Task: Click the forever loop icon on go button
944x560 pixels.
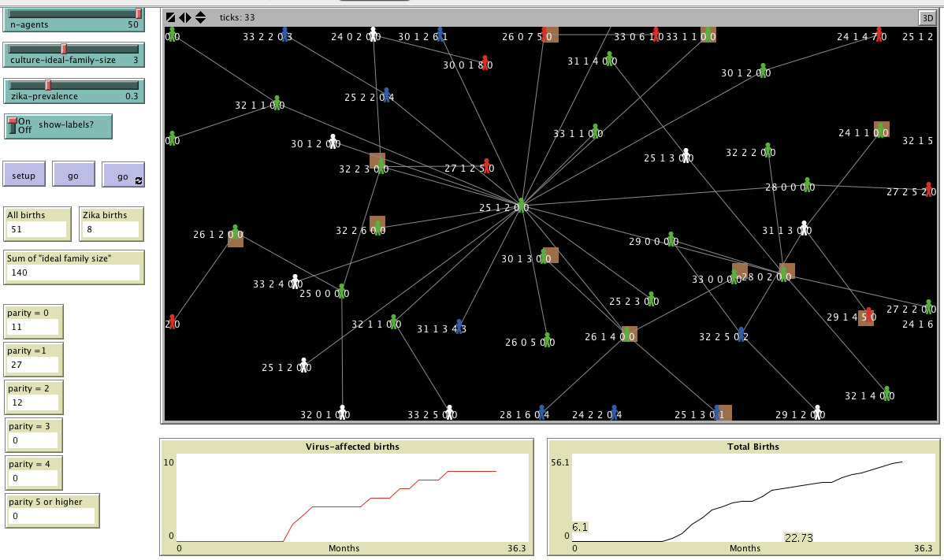Action: point(139,180)
